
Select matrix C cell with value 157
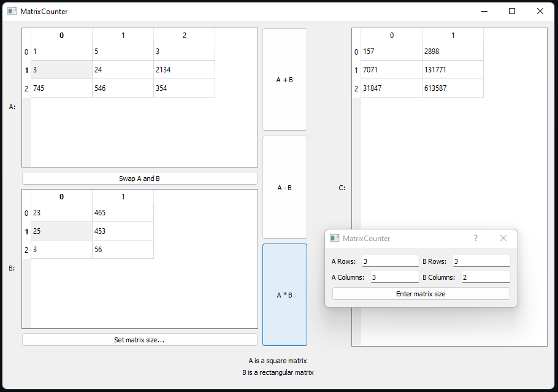[391, 52]
